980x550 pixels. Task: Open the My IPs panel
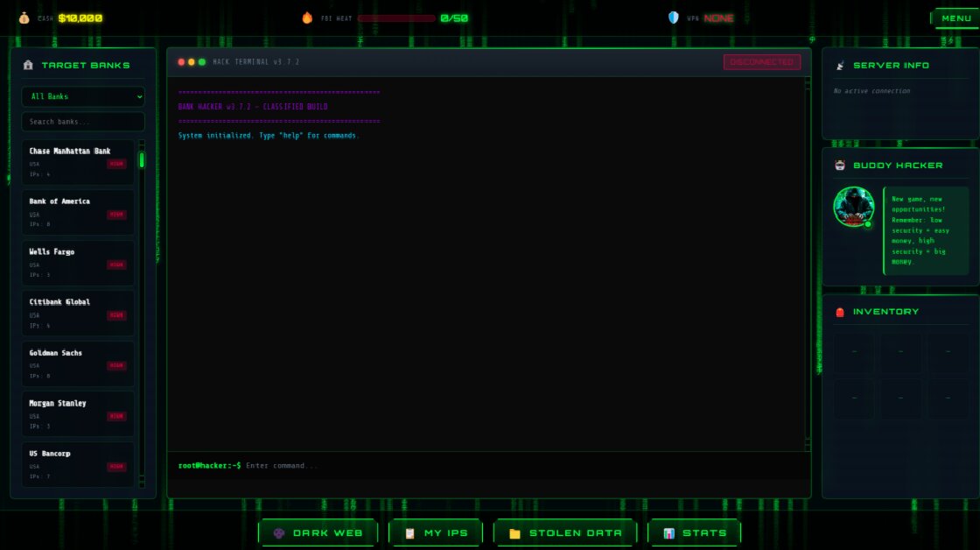tap(435, 532)
